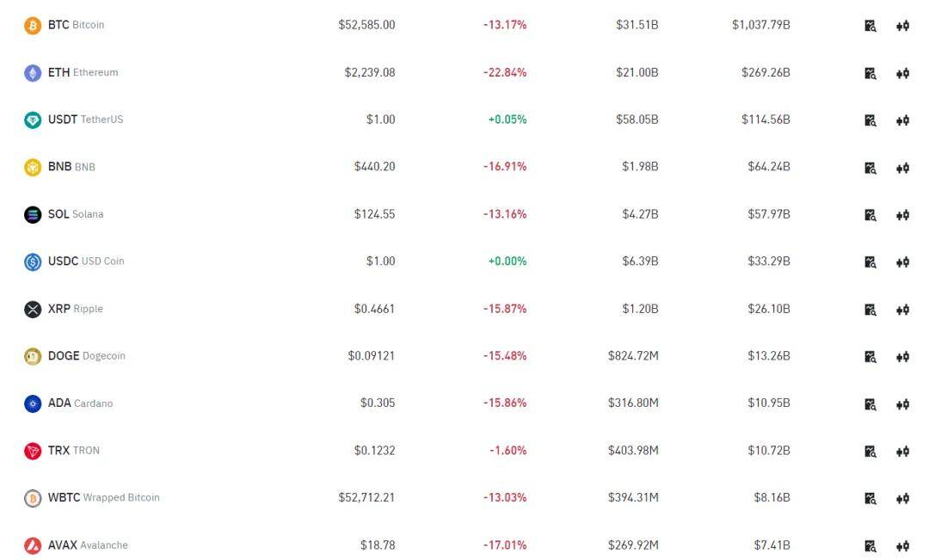Click the candlestick trade icon for Cardano
The height and width of the screenshot is (560, 929).
point(902,404)
